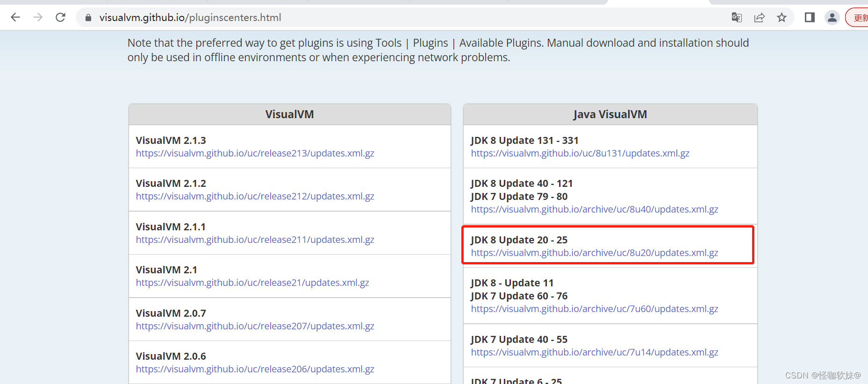Viewport: 868px width, 384px height.
Task: Open release211 updates.xml.gz link
Action: pos(255,240)
